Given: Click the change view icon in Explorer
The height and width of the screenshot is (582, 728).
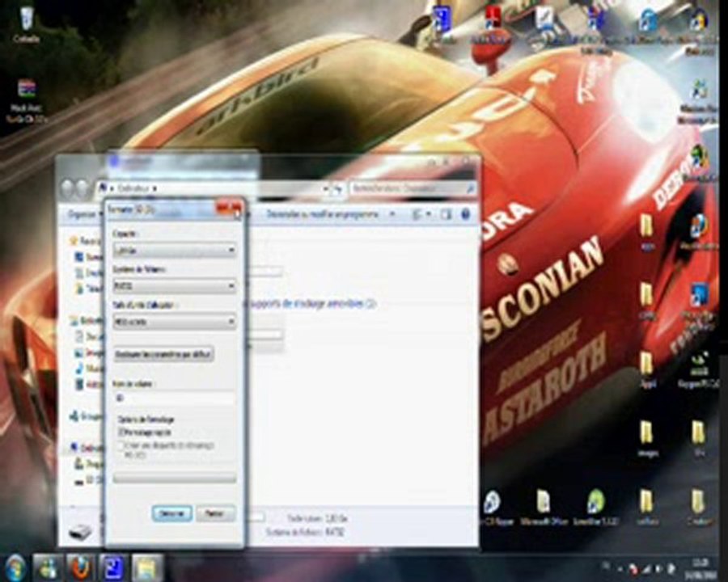Looking at the screenshot, I should (x=417, y=214).
